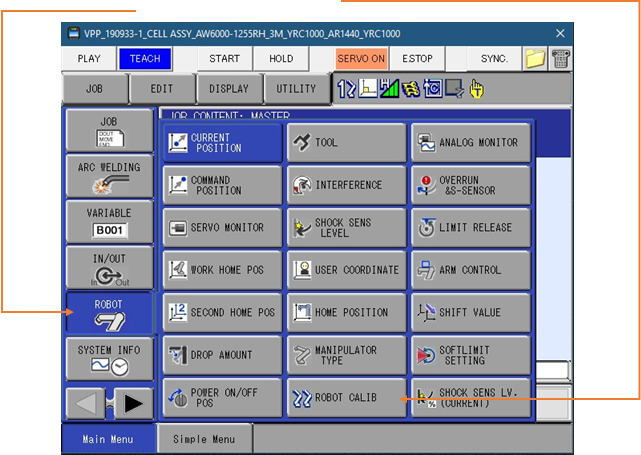Viewport: 641px width, 455px height.
Task: Open the UTILITY menu
Action: (x=296, y=89)
